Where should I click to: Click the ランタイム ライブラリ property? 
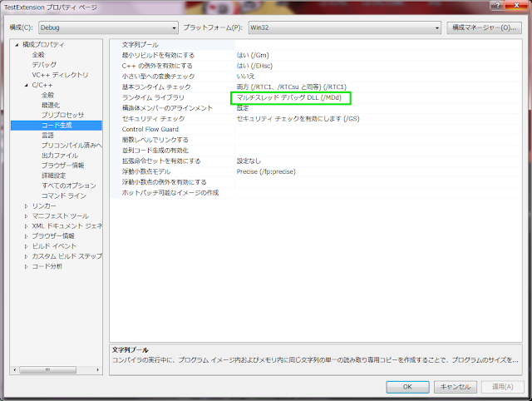click(153, 98)
